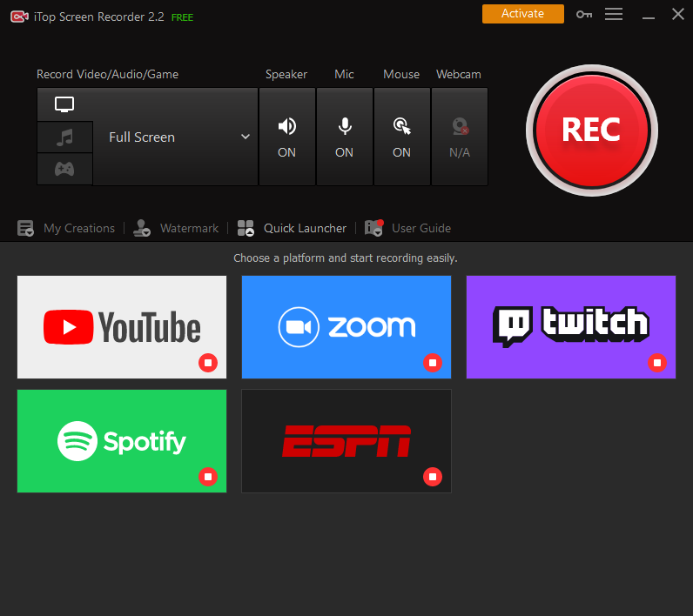Viewport: 693px width, 616px height.
Task: Launch the Zoom platform tile
Action: 346,327
